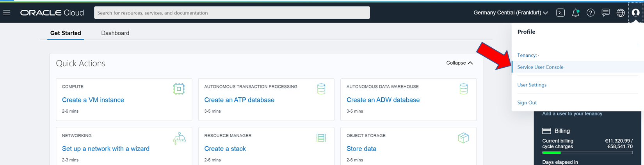The image size is (644, 165).
Task: Collapse the Quick Actions section
Action: point(459,63)
